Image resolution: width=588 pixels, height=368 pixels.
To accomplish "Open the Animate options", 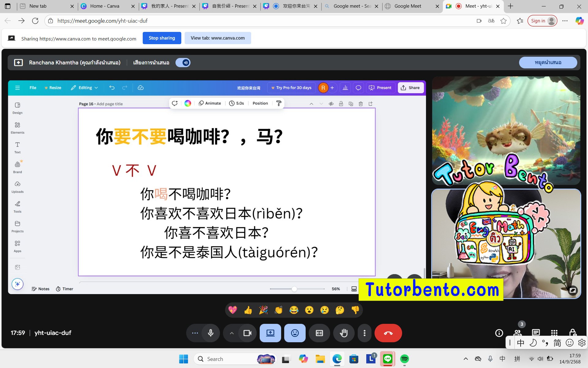I will pyautogui.click(x=210, y=103).
